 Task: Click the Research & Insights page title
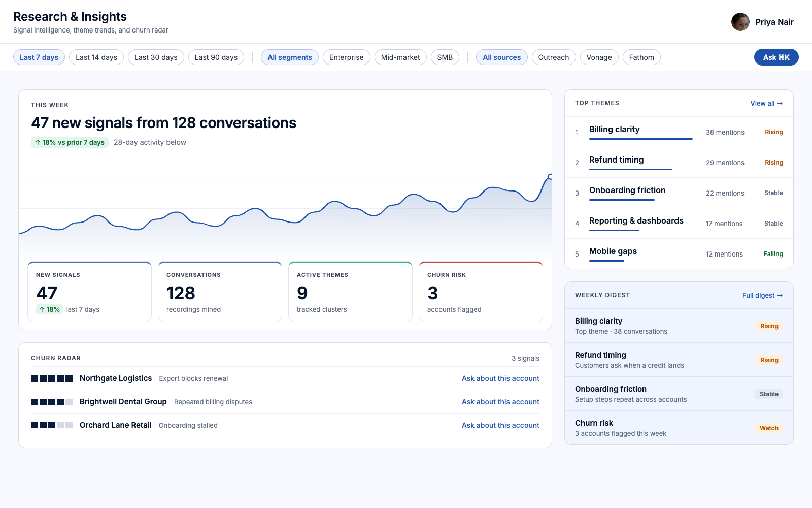coord(70,17)
